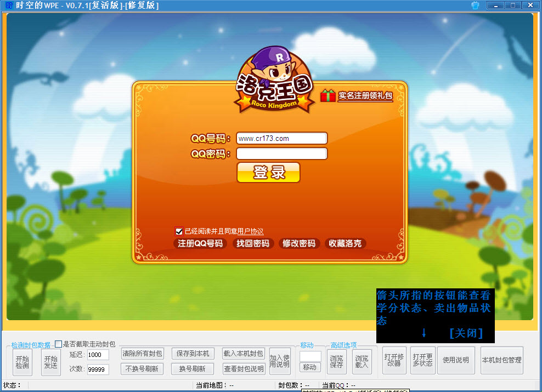Screen dimensions: 542x392
Task: Open the 用户协议 link
Action: 250,231
